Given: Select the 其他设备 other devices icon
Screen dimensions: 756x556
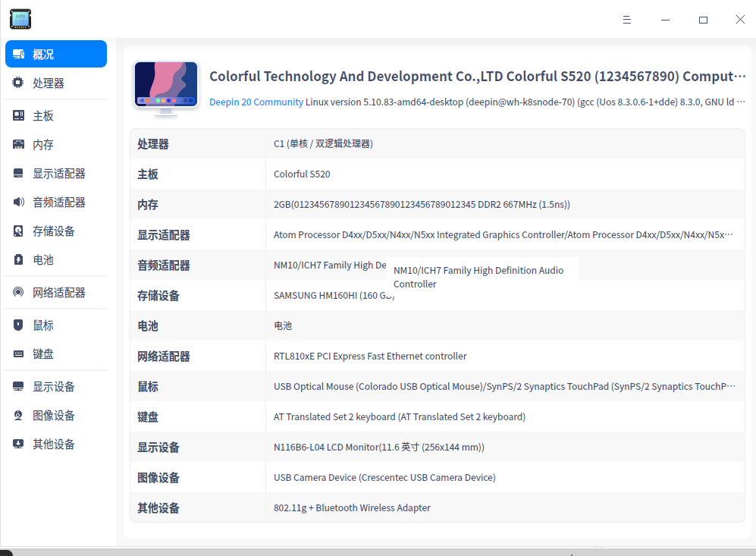Looking at the screenshot, I should point(17,444).
